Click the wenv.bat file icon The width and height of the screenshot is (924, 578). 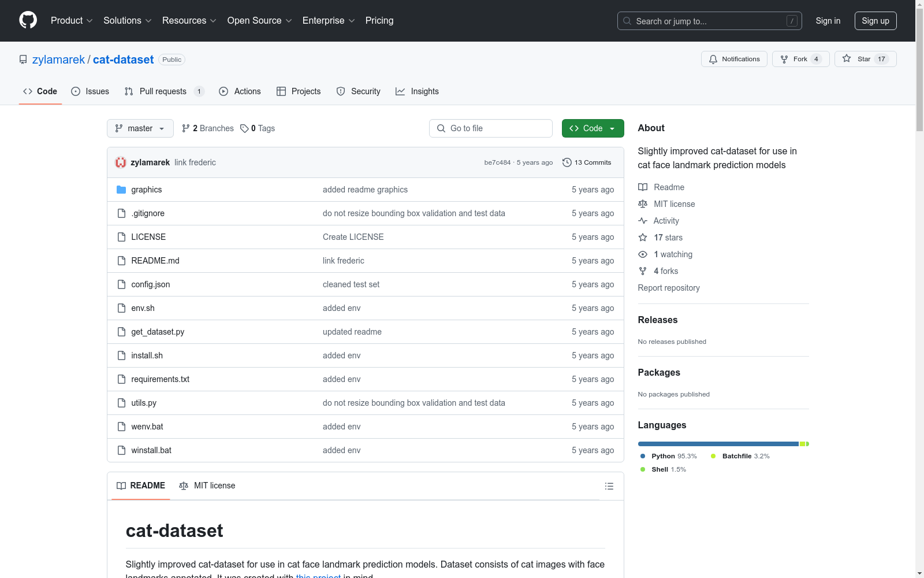[x=121, y=427]
